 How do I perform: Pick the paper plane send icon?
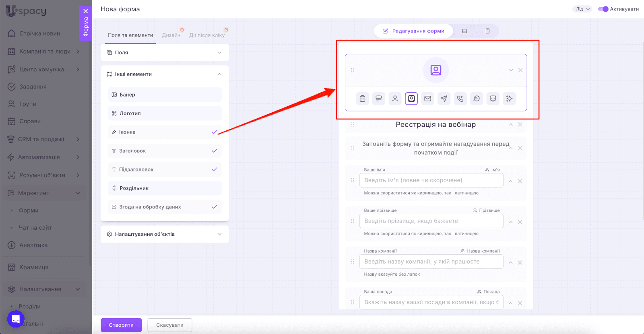pyautogui.click(x=444, y=99)
